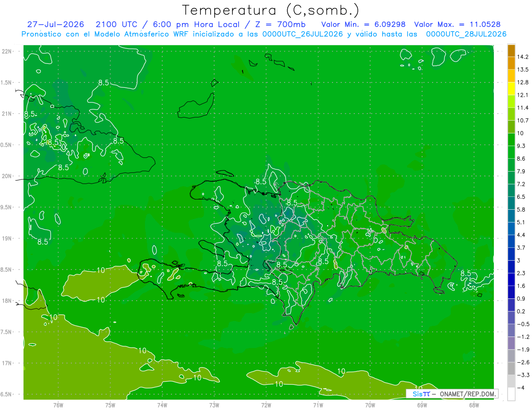The height and width of the screenshot is (411, 532).
Task: Click the "13.5" color scale label
Action: coord(523,70)
